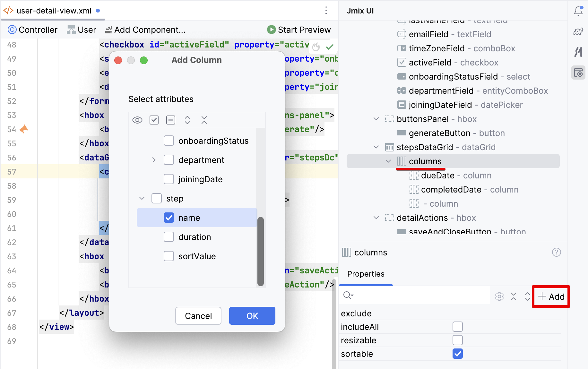This screenshot has width=588, height=369.
Task: Expand the department attribute node
Action: (154, 160)
